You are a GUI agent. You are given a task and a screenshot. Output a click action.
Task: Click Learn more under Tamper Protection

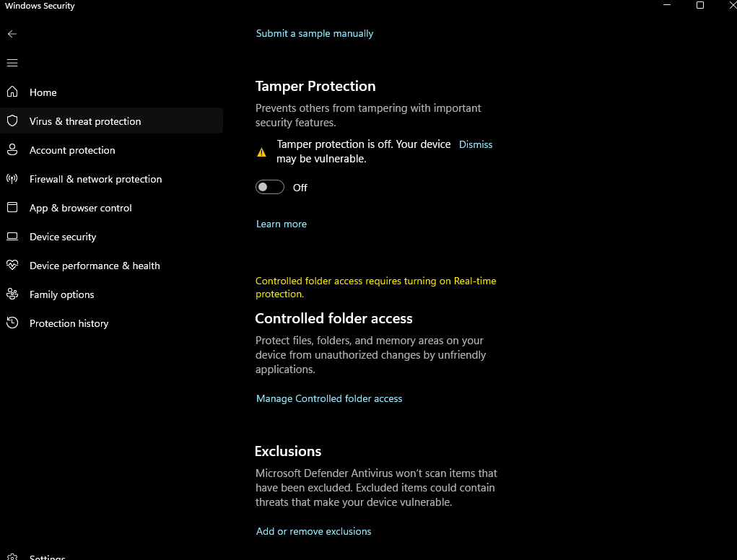tap(282, 224)
